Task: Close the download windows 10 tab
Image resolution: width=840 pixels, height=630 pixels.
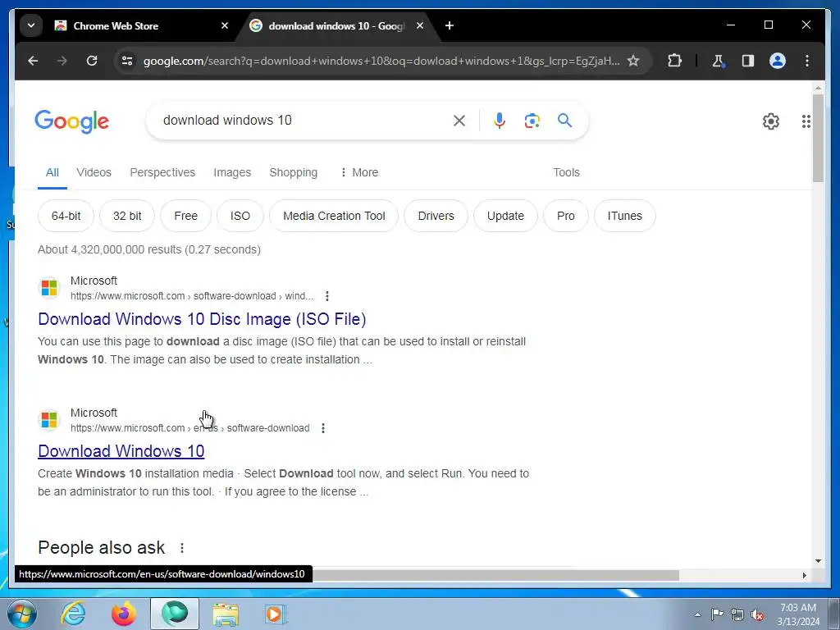Action: coord(420,25)
